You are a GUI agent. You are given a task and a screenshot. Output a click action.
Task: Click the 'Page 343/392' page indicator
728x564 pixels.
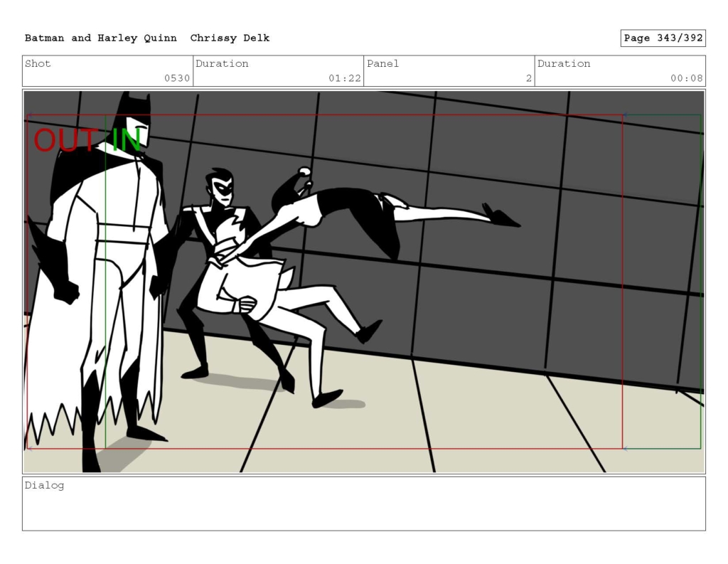[x=663, y=38]
